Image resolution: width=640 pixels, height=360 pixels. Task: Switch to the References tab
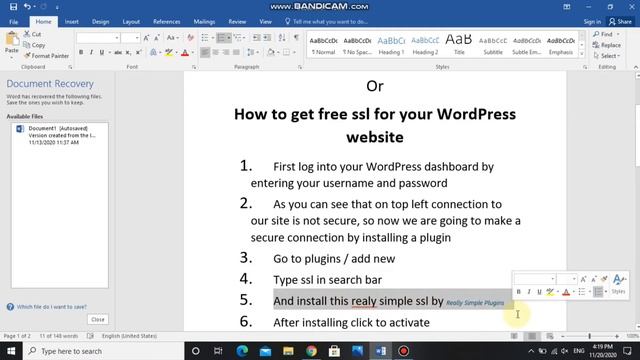(167, 22)
